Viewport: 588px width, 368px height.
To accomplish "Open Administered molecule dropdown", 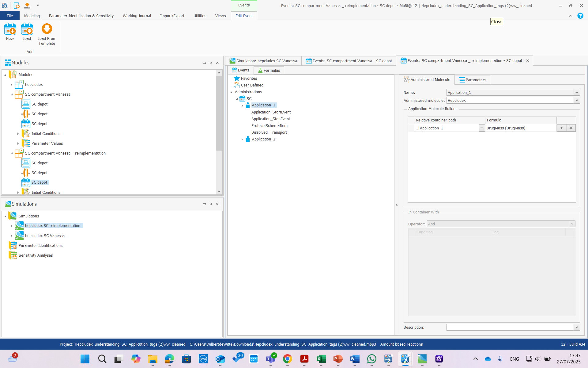I will click(577, 100).
